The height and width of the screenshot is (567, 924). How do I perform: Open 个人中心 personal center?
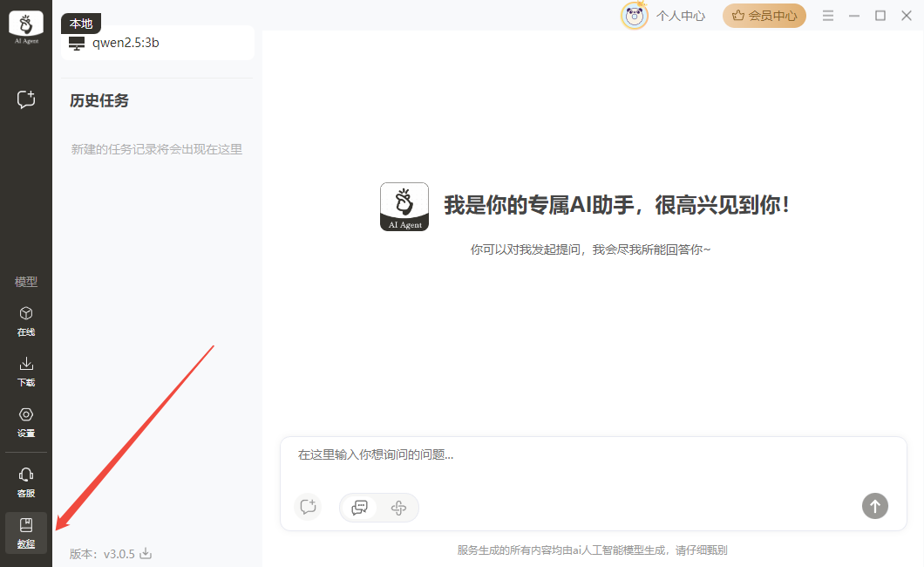pos(680,16)
